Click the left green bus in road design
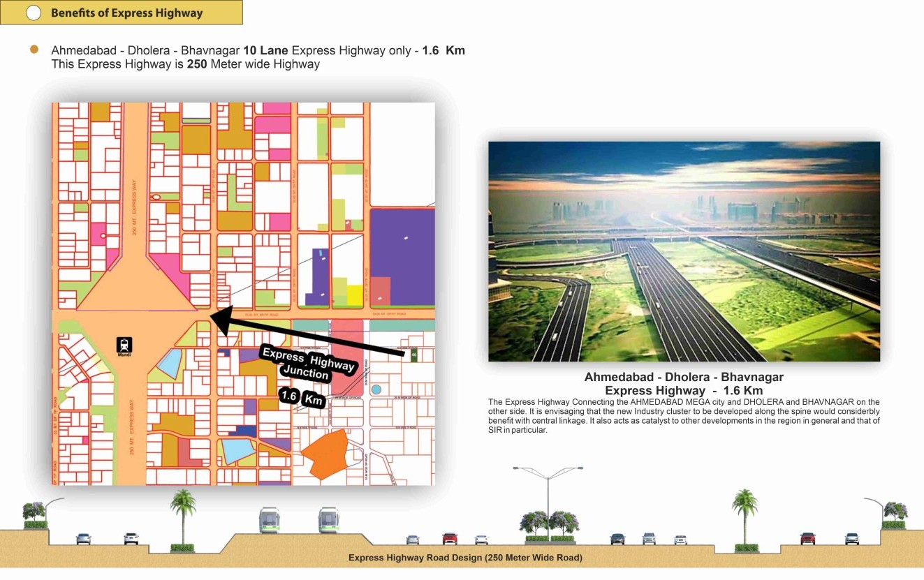The height and width of the screenshot is (580, 924). [x=269, y=520]
